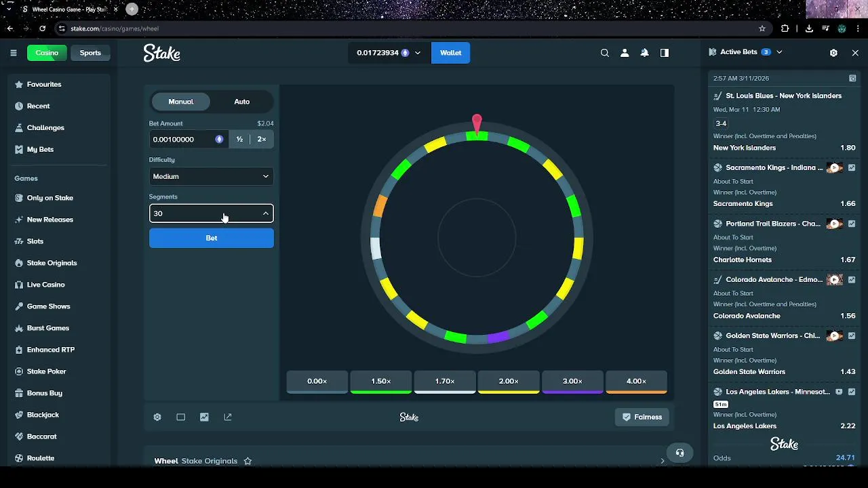This screenshot has width=868, height=488.
Task: Open the user profile icon
Action: tap(625, 53)
